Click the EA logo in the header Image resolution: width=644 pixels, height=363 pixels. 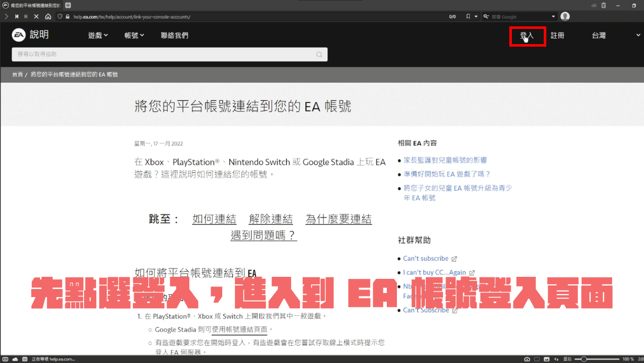pos(19,35)
